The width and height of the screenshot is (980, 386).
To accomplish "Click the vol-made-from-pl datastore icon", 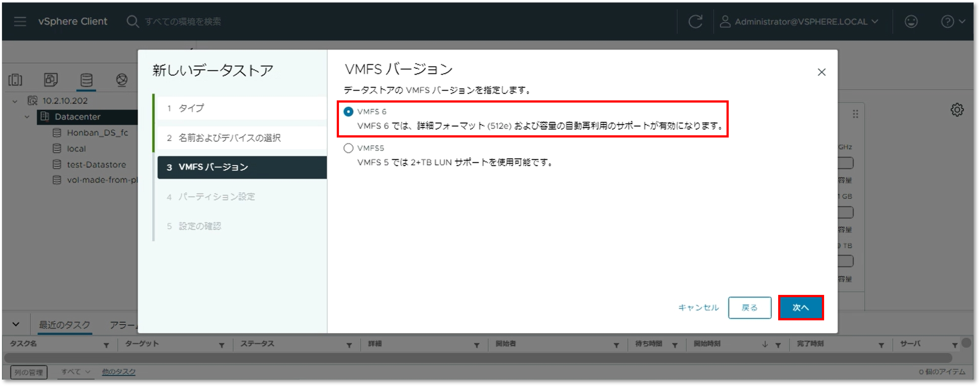I will coord(57,180).
